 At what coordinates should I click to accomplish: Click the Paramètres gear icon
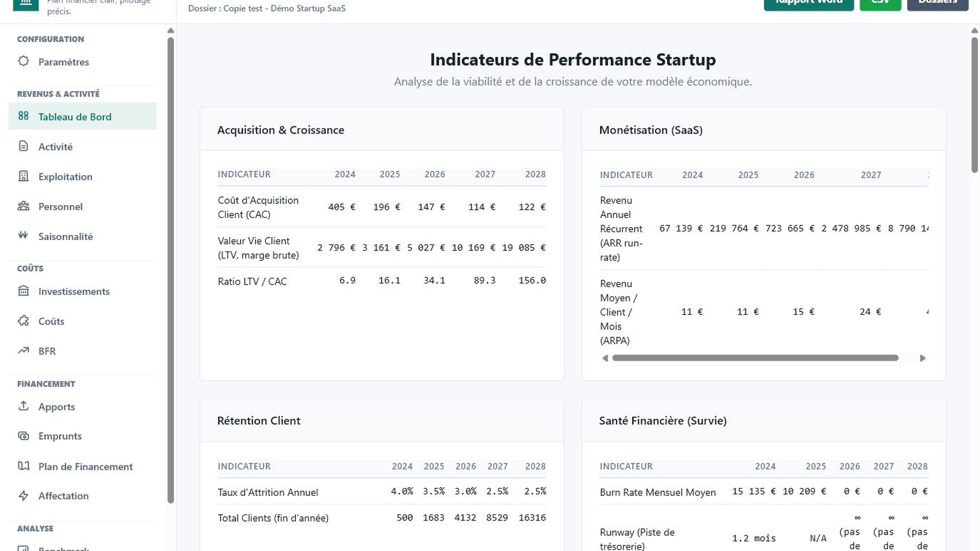pos(23,61)
